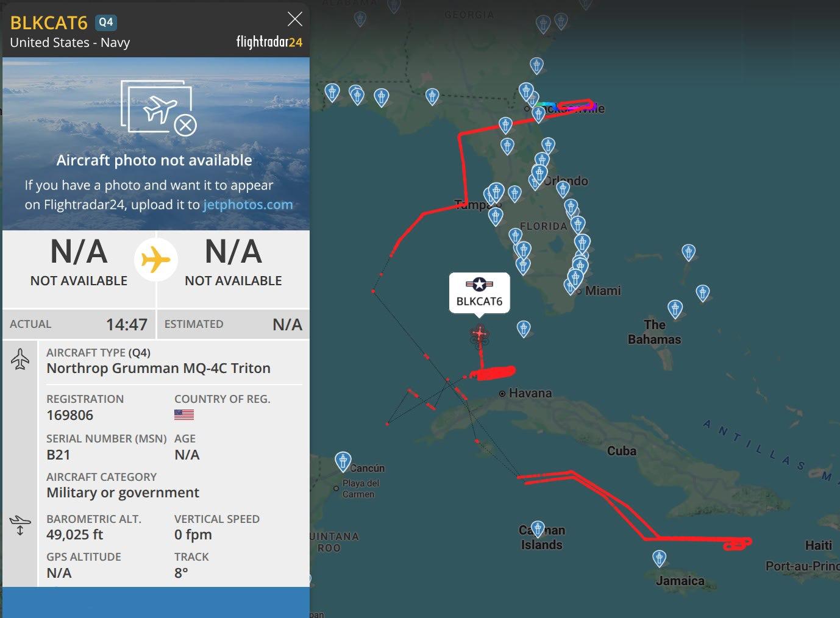Click the blue bar below the details panel
The height and width of the screenshot is (618, 840).
coord(156,602)
